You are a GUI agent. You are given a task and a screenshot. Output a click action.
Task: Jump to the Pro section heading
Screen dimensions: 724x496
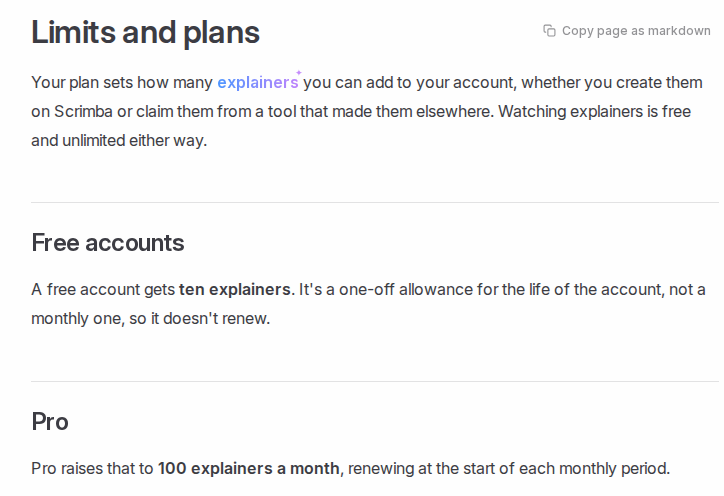[50, 421]
